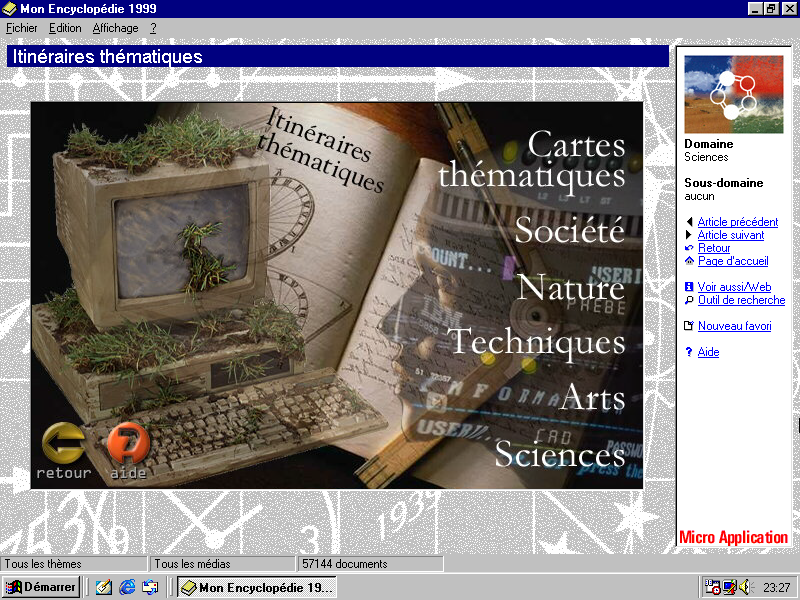Viewport: 800px width, 600px height.
Task: Open the Affichage menu
Action: (x=115, y=28)
